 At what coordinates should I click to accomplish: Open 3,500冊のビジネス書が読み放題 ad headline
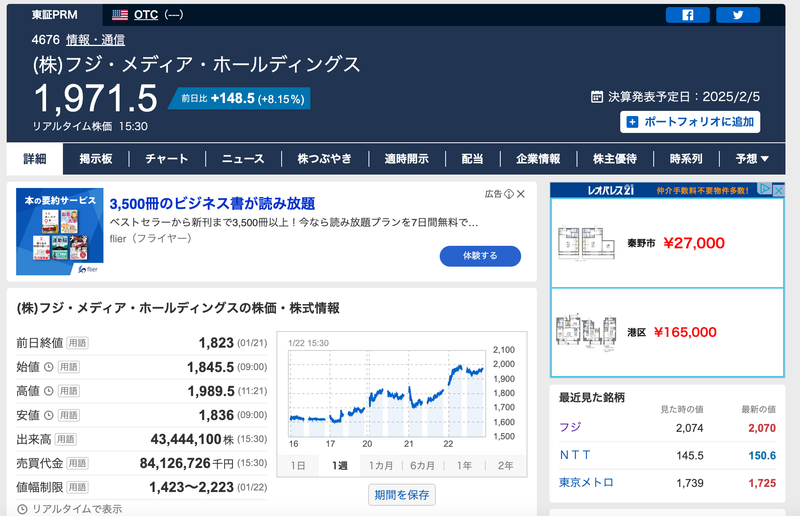click(x=212, y=204)
